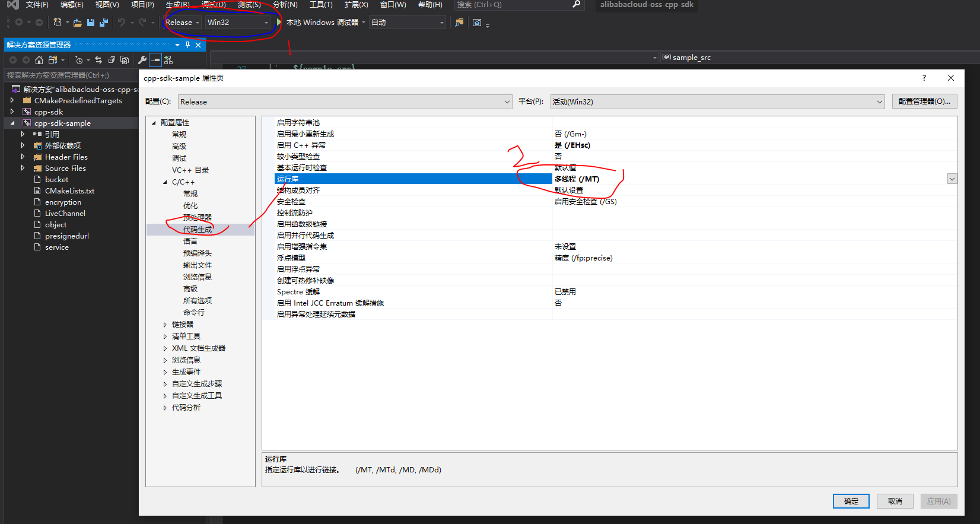
Task: Open the Release configuration dropdown in toolbar
Action: (x=183, y=23)
